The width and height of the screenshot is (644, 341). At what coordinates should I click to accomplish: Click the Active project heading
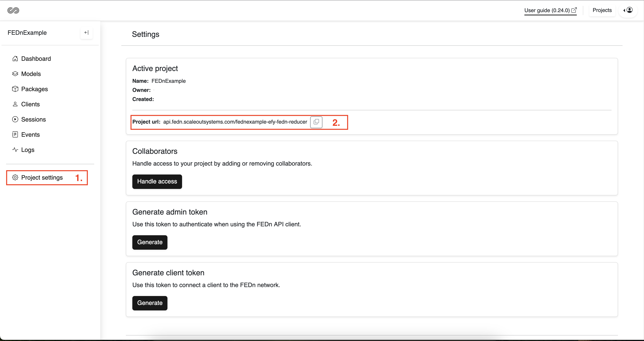[x=155, y=69]
